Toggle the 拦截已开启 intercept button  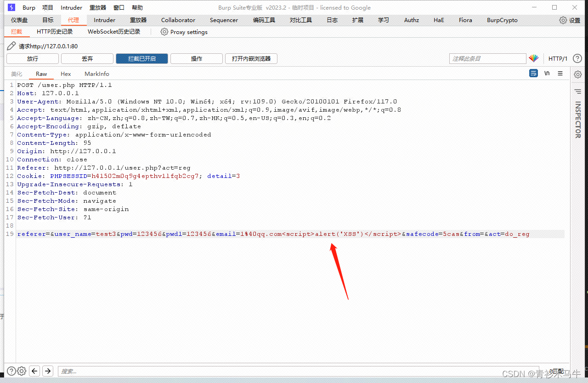(x=142, y=58)
